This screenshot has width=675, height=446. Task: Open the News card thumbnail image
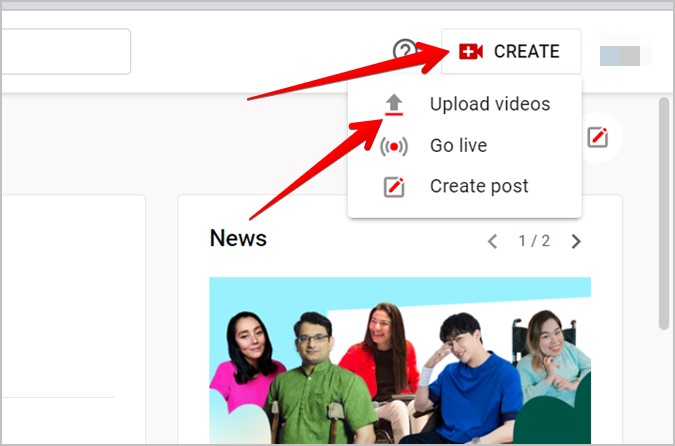[x=400, y=360]
